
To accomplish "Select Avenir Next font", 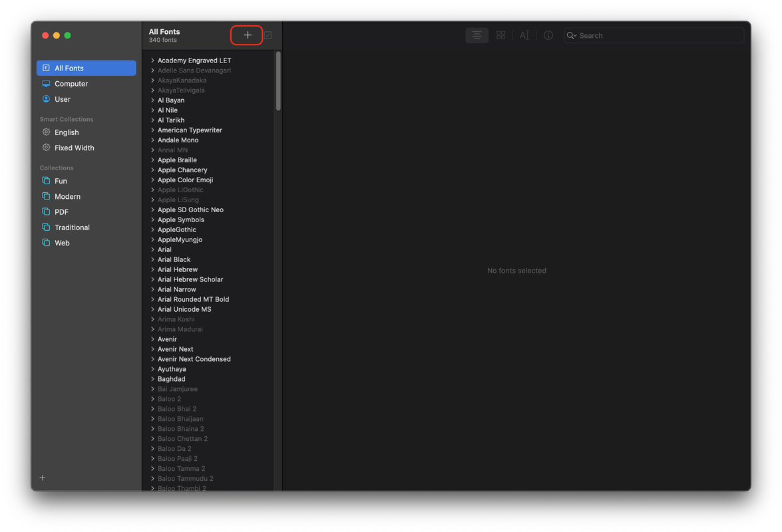I will 176,349.
